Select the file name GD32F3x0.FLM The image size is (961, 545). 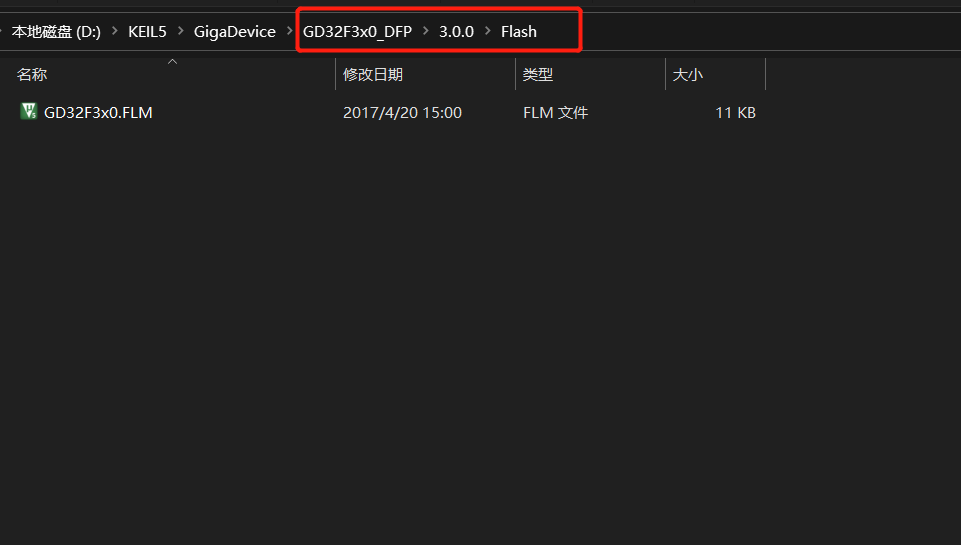[x=98, y=113]
